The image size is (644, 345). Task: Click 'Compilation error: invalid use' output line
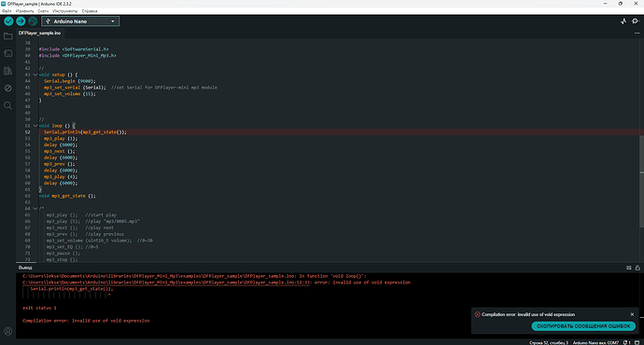pyautogui.click(x=86, y=321)
